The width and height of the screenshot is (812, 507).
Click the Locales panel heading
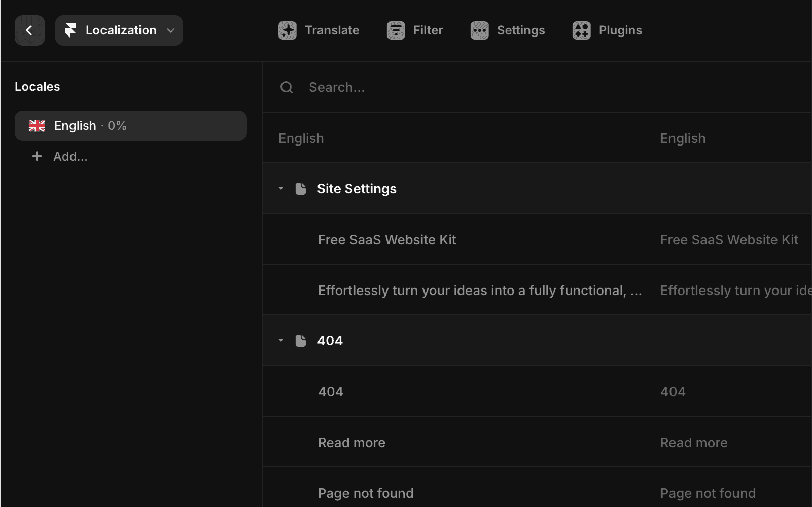(x=38, y=87)
